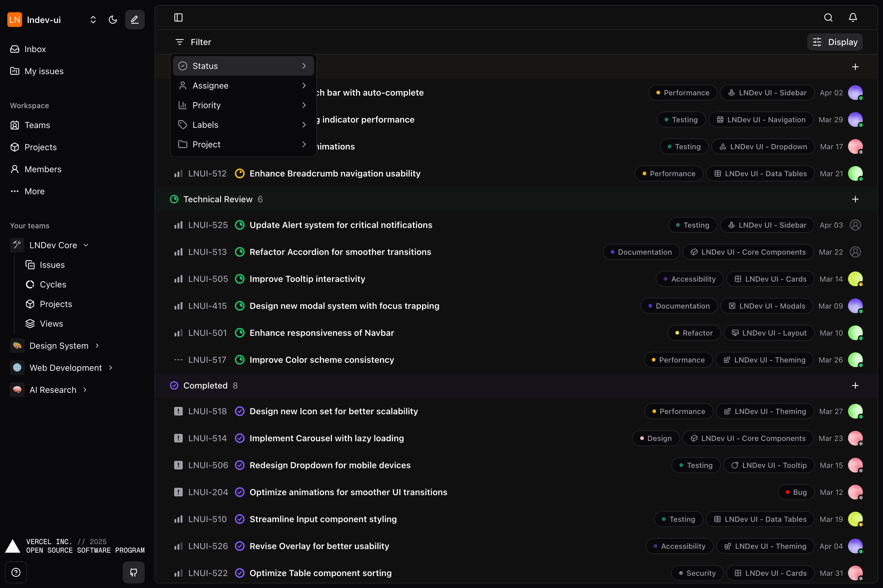Collapse the panel with the sidebar toggle icon

click(178, 17)
